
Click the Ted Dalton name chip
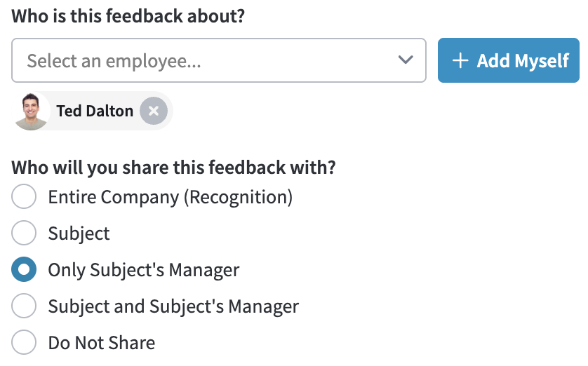point(93,111)
